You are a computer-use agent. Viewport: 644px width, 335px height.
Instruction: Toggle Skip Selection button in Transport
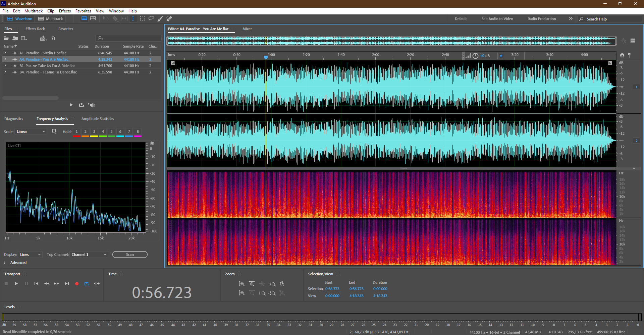pos(97,284)
